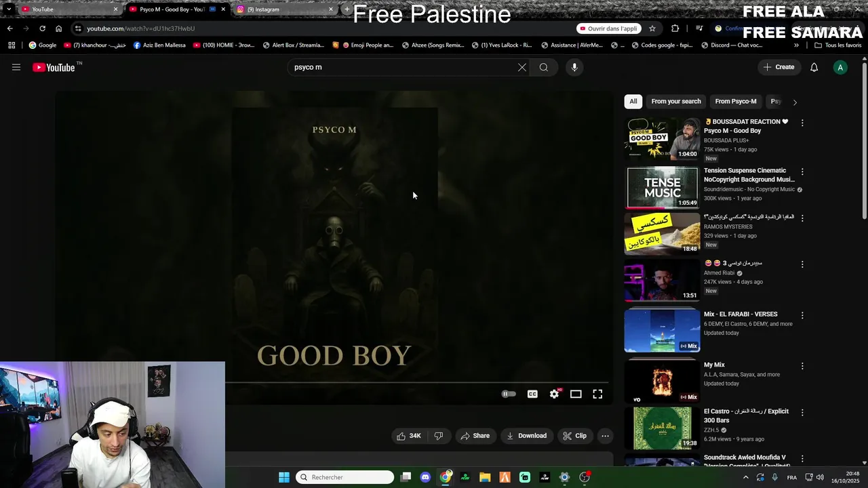
Task: Close the Instagram tab
Action: [331, 9]
